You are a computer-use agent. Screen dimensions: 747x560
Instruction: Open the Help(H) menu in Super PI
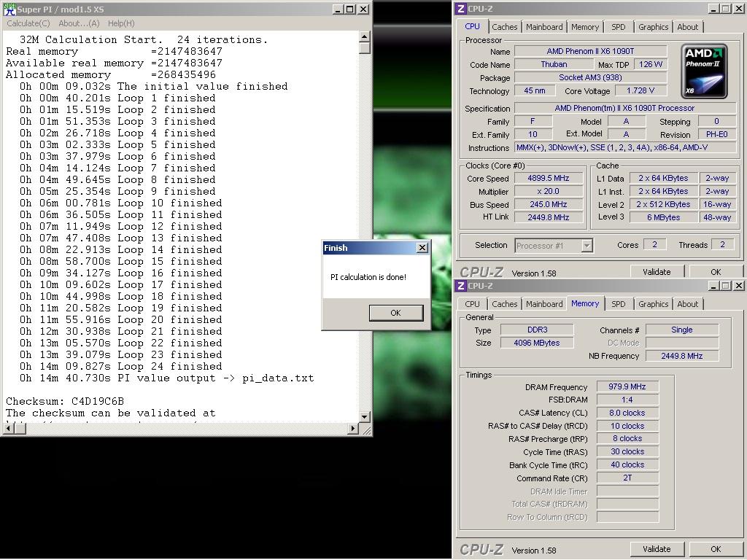coord(121,23)
